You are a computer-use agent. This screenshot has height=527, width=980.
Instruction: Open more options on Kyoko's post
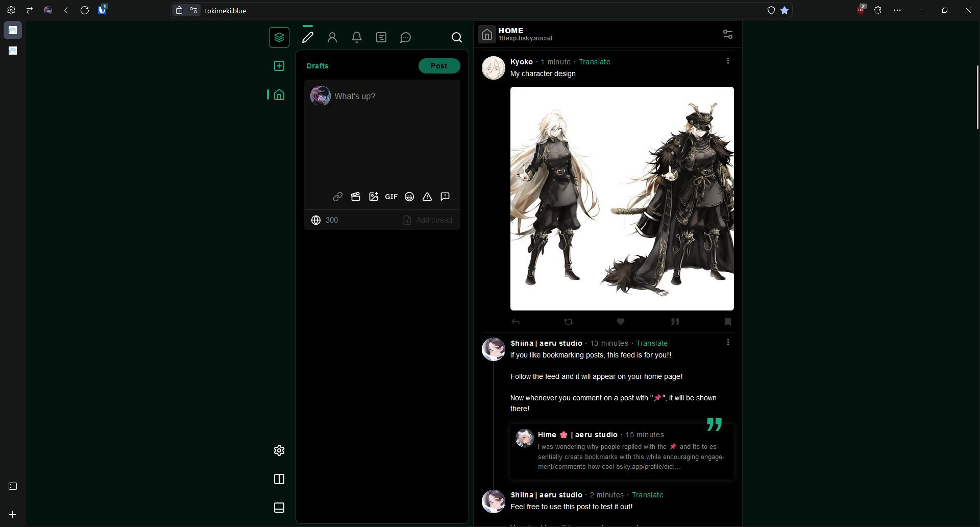click(x=728, y=61)
